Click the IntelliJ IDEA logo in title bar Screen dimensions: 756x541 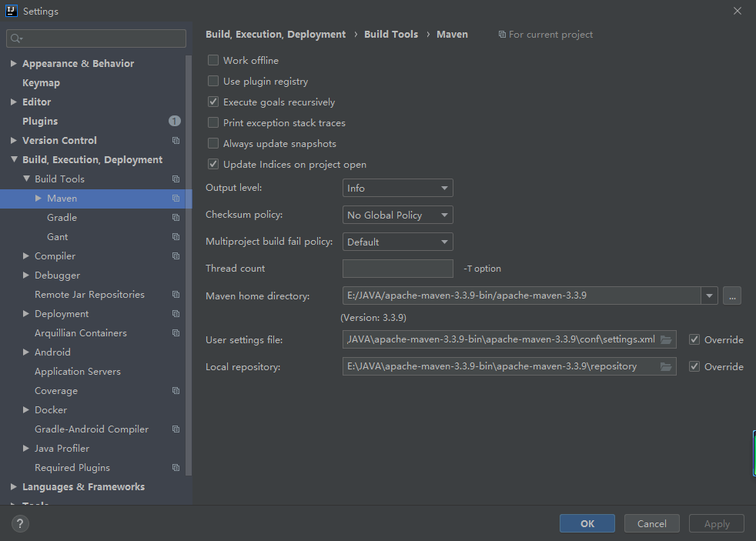[x=11, y=11]
